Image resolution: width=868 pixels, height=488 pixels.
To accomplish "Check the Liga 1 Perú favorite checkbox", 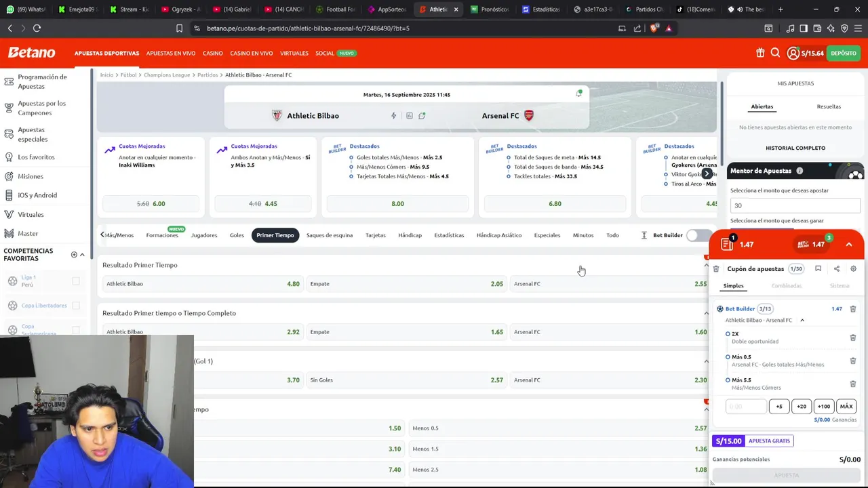I will point(76,281).
